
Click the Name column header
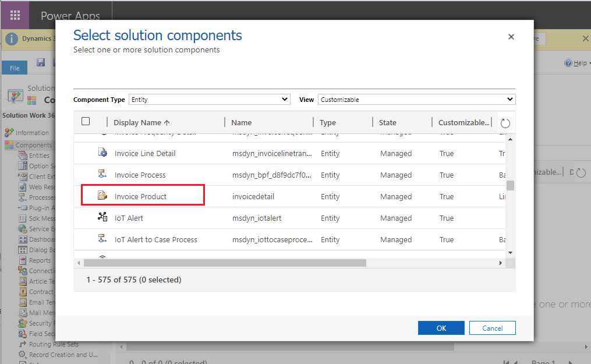tap(241, 122)
